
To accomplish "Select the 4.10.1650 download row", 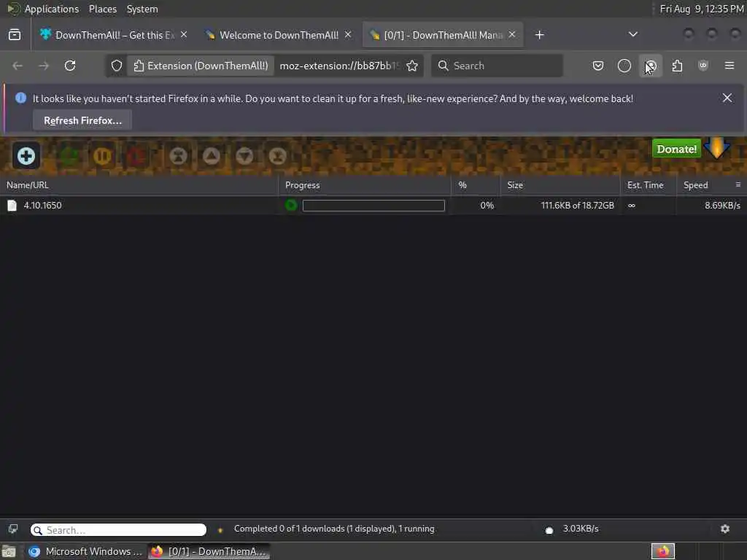I will point(373,205).
